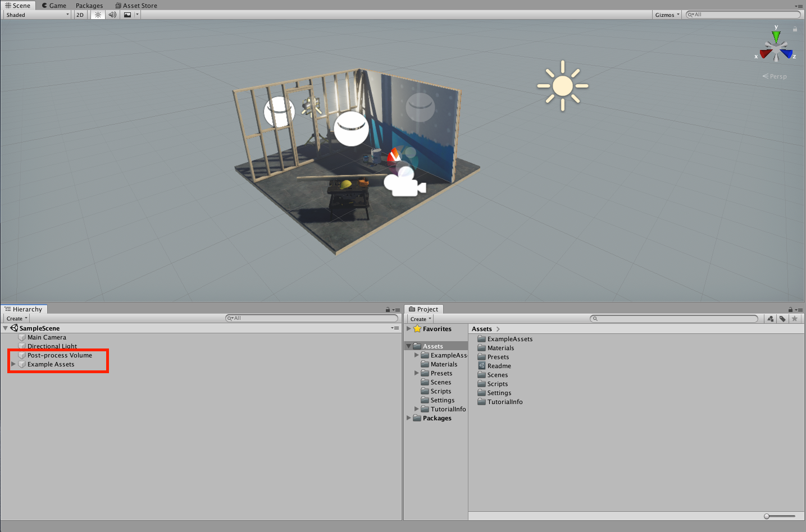Toggle scene lighting with the sun icon
This screenshot has width=806, height=532.
click(x=97, y=15)
